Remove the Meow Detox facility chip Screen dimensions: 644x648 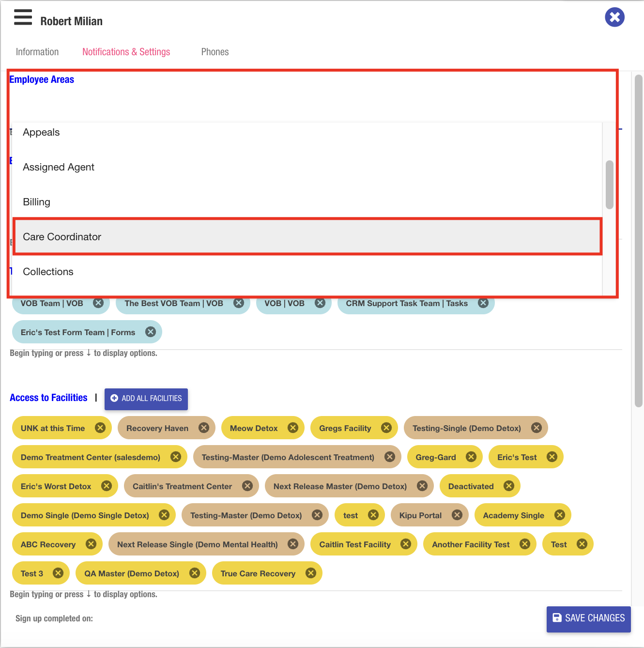[x=293, y=428]
